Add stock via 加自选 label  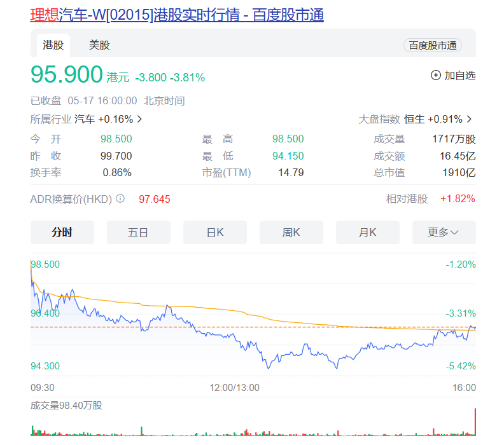[459, 76]
